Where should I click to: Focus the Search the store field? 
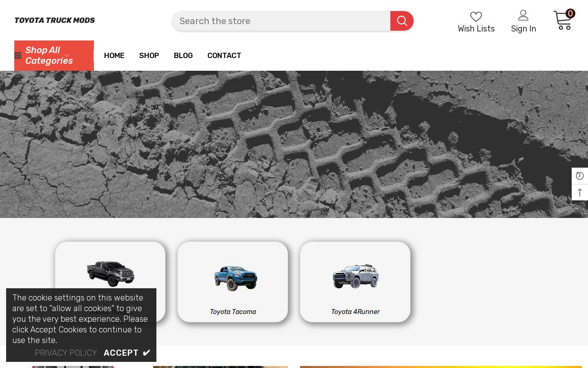[281, 21]
